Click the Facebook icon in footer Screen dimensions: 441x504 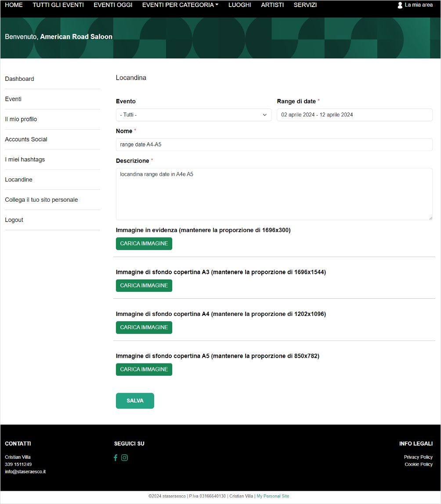pos(116,457)
